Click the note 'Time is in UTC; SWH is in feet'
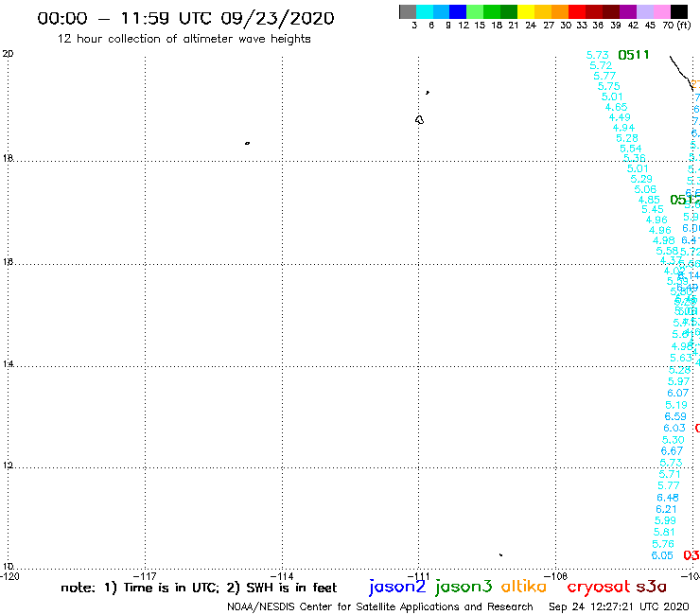 coord(199,588)
